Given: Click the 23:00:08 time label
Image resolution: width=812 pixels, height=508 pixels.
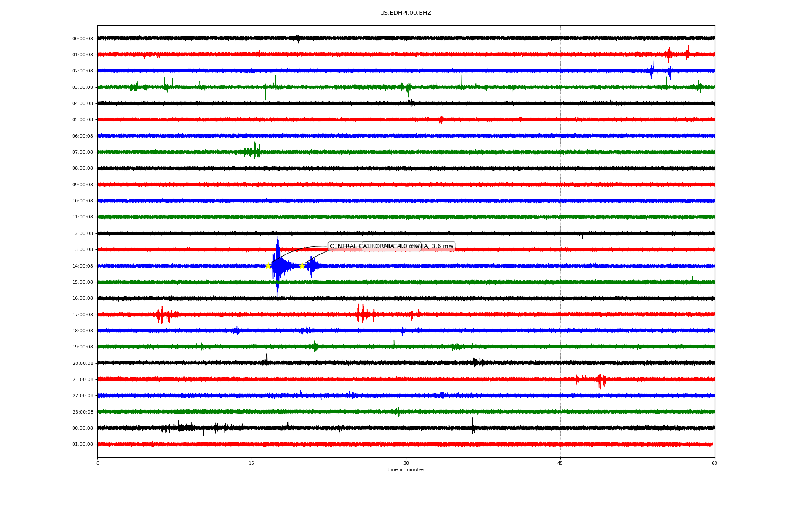Looking at the screenshot, I should (82, 412).
